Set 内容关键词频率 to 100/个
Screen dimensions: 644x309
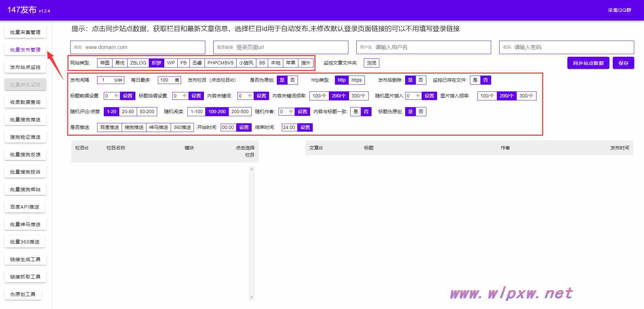click(x=319, y=96)
